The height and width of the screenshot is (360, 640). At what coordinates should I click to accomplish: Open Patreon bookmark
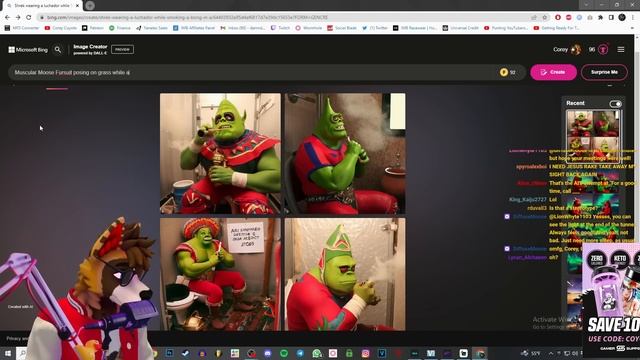pyautogui.click(x=93, y=28)
